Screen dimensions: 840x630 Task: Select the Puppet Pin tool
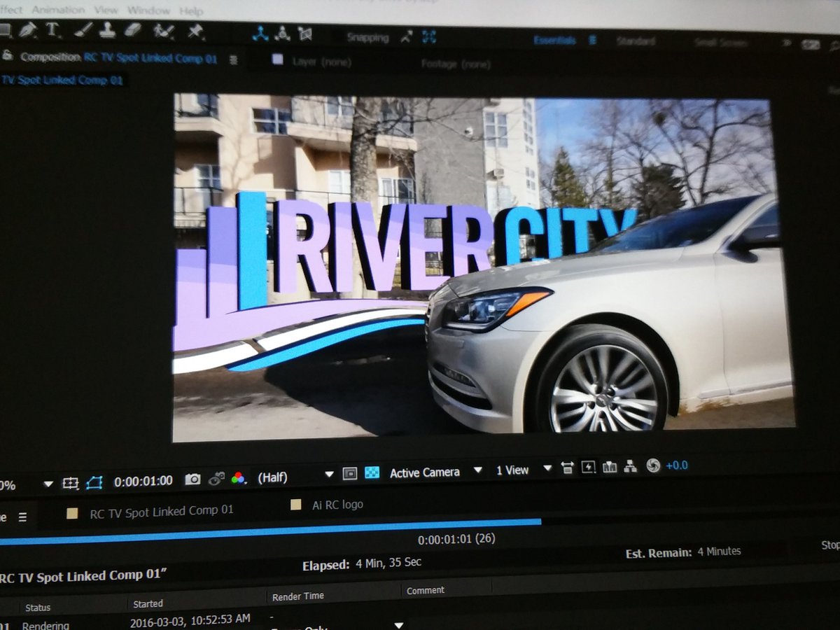click(195, 31)
